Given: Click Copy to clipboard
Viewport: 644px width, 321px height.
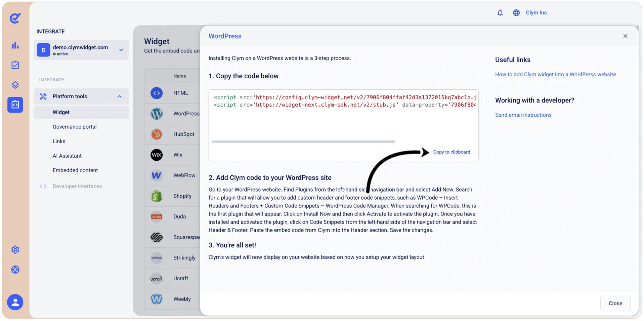Looking at the screenshot, I should [452, 152].
